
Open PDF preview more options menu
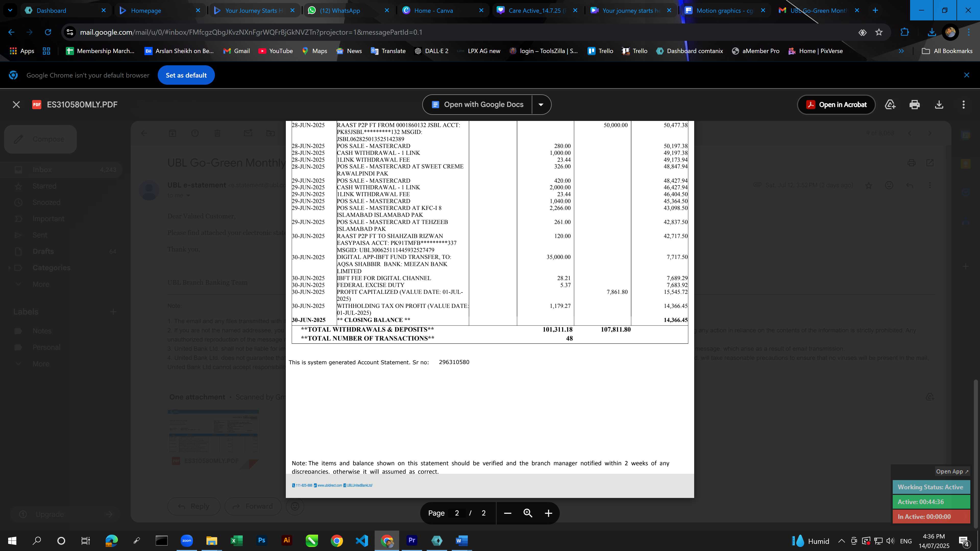coord(963,105)
